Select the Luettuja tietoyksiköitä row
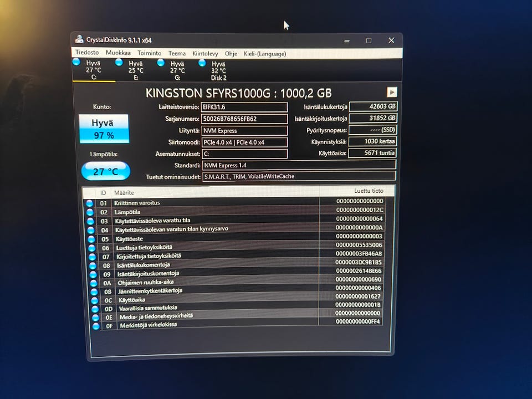Screen dimensions: 532x399 point(236,246)
